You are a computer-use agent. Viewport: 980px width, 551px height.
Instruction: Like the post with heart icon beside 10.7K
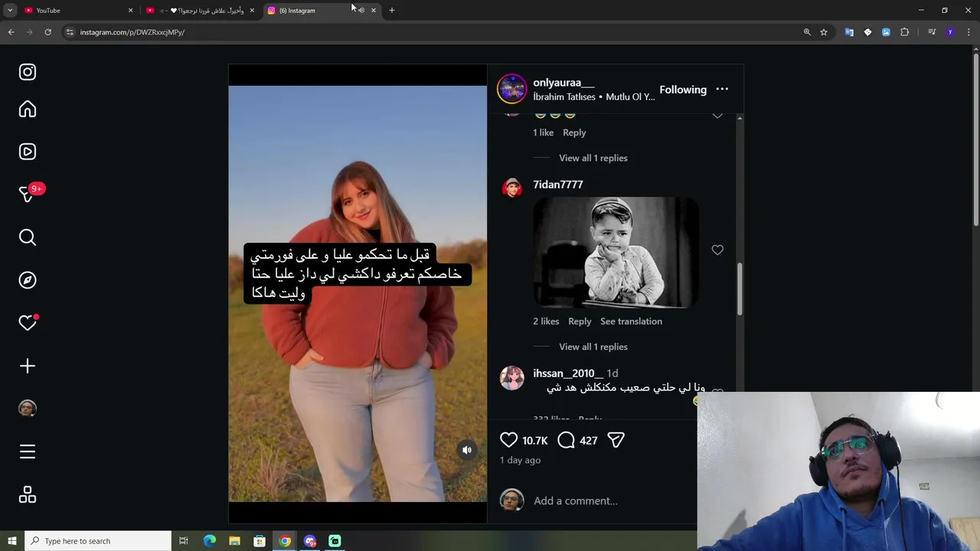[509, 440]
